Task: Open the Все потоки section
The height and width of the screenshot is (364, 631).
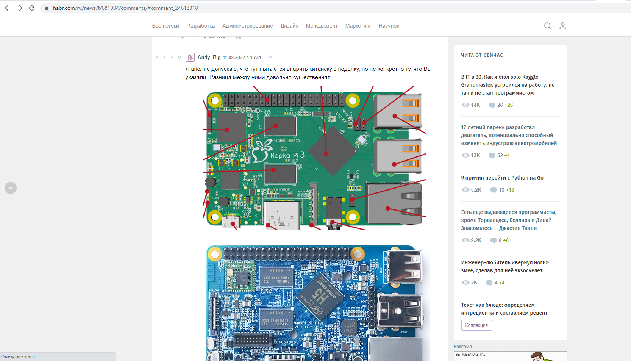Action: click(166, 26)
